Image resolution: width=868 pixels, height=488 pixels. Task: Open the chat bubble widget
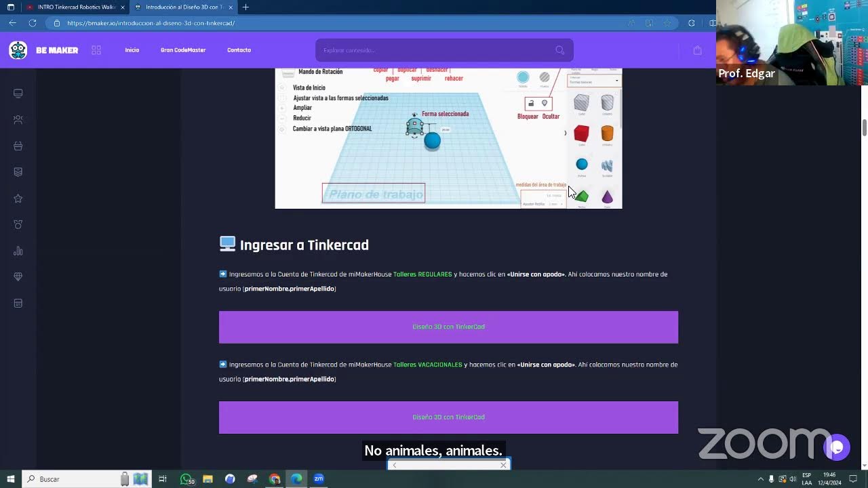[837, 447]
